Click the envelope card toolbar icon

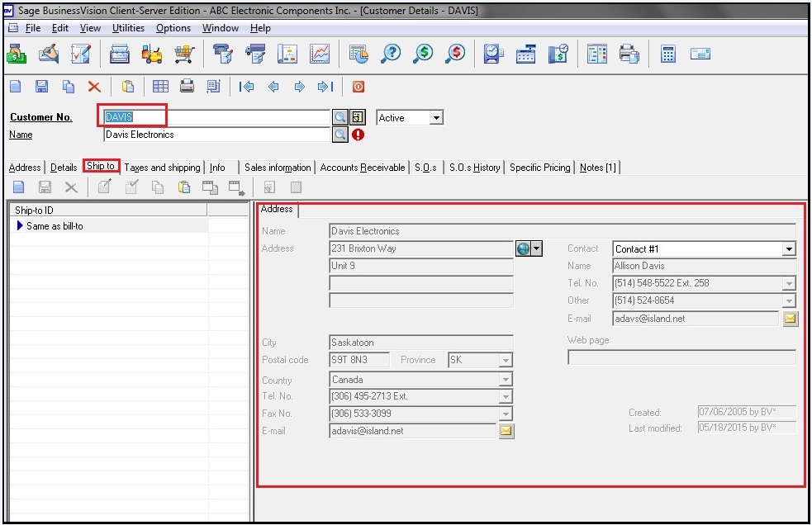coord(700,54)
